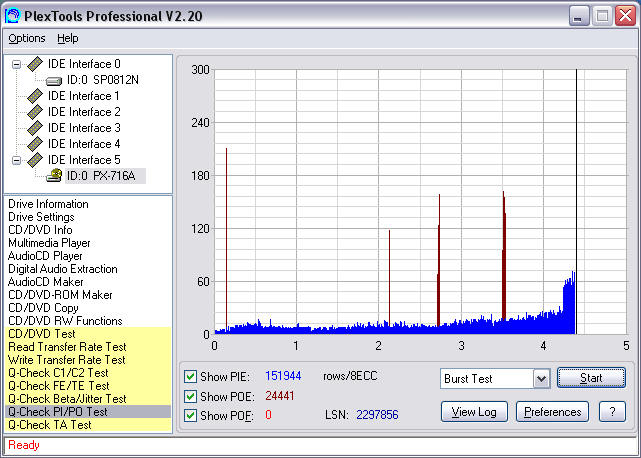Click the question mark help button
This screenshot has width=641, height=458.
click(x=612, y=412)
